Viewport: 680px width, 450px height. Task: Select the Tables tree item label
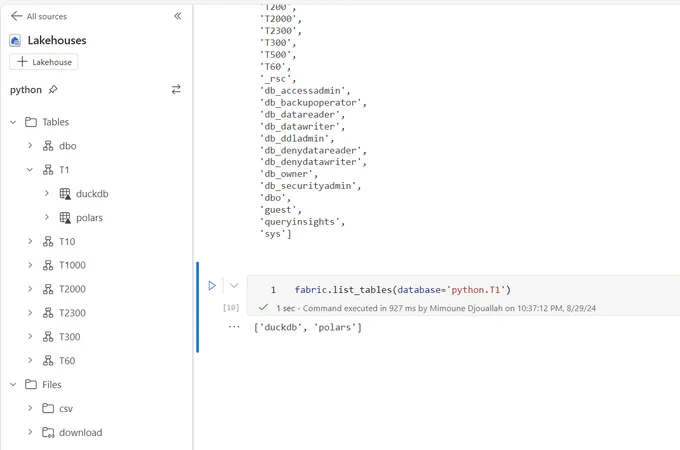[56, 122]
